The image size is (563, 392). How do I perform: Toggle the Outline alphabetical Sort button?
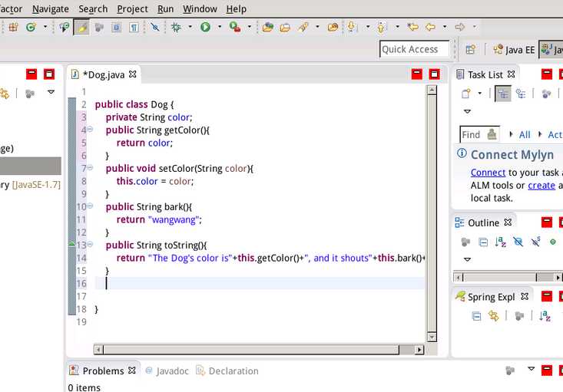500,242
